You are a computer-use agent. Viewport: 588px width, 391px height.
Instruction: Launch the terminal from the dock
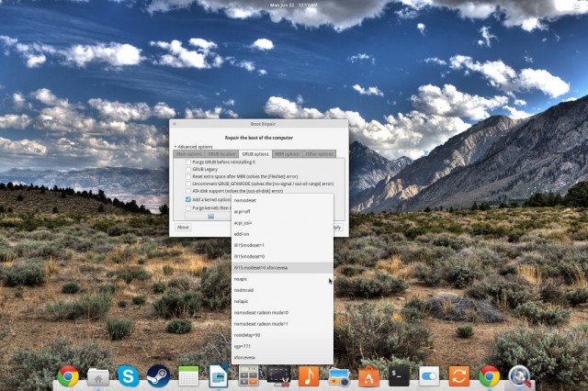(x=399, y=375)
